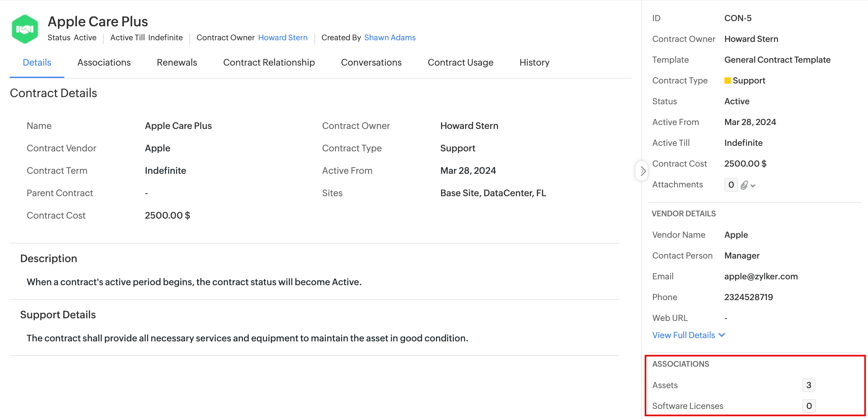The width and height of the screenshot is (868, 419).
Task: Click the side panel Active Till value Indefinite
Action: click(743, 143)
